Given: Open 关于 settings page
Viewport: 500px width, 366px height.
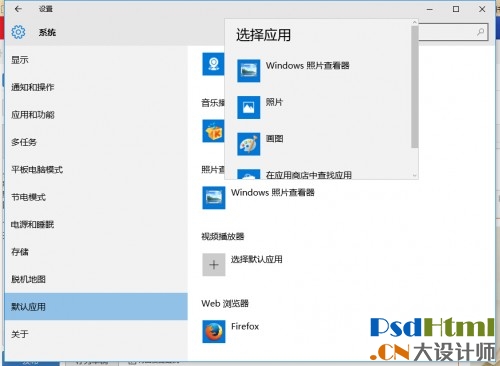Looking at the screenshot, I should click(x=96, y=334).
